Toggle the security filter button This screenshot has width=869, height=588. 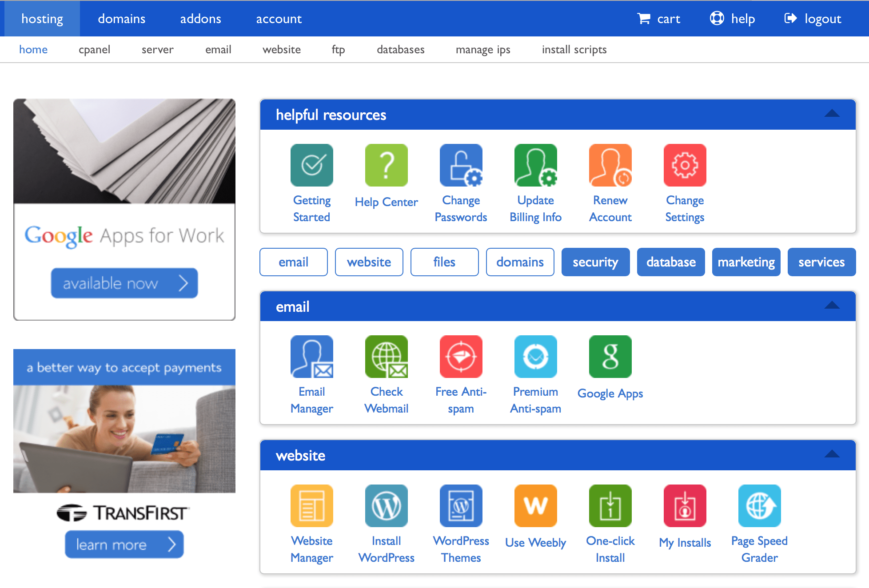tap(595, 262)
